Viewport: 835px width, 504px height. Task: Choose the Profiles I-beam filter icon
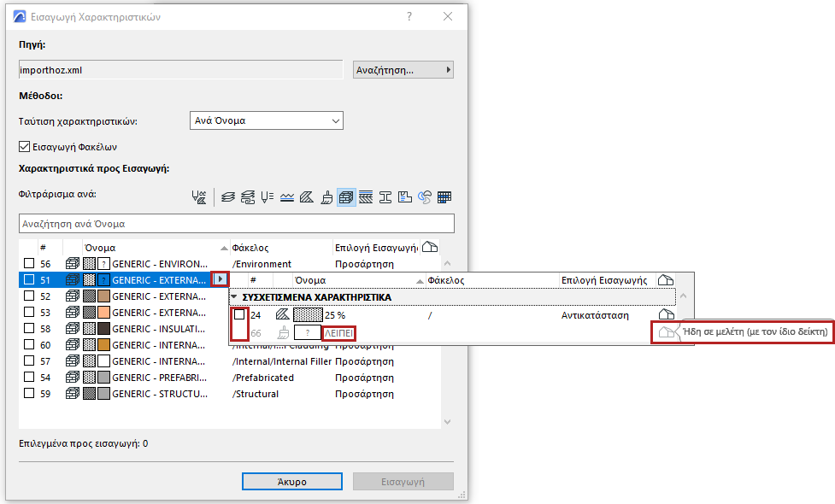point(385,196)
